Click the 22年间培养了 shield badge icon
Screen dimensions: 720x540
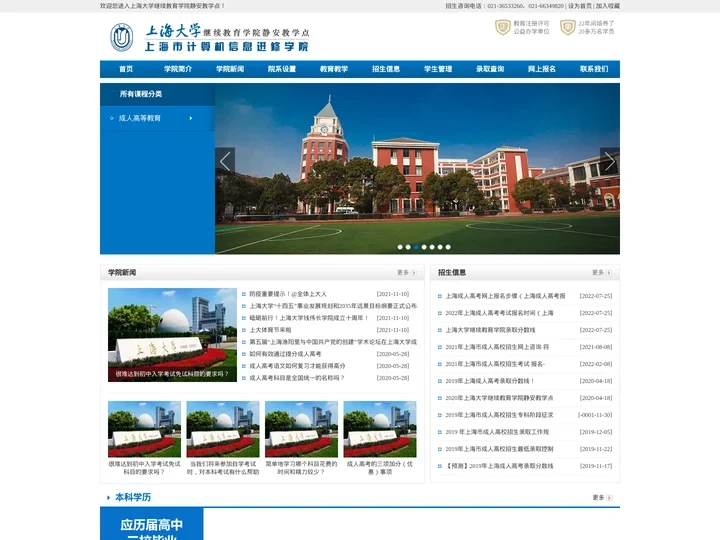point(568,27)
